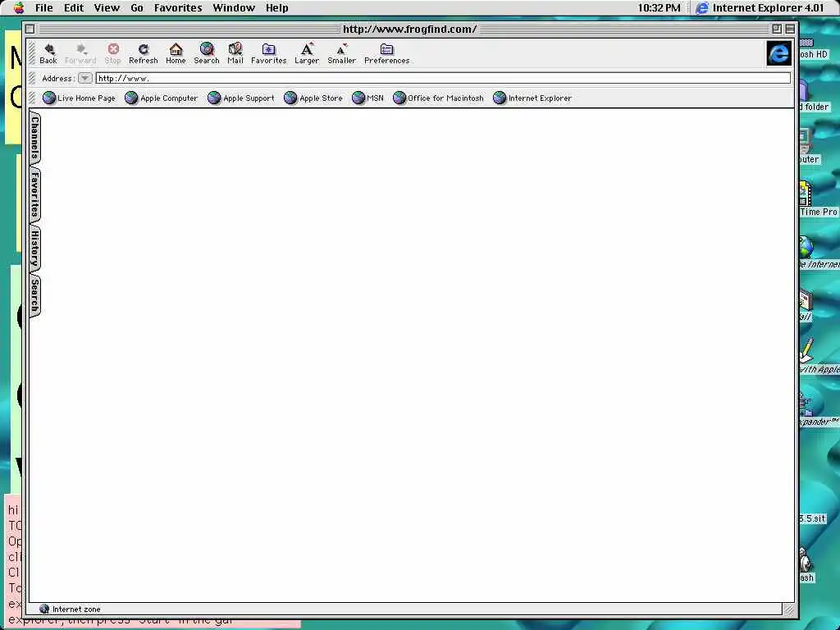Make text Smaller with the A icon
Image resolution: width=840 pixels, height=630 pixels.
click(342, 53)
